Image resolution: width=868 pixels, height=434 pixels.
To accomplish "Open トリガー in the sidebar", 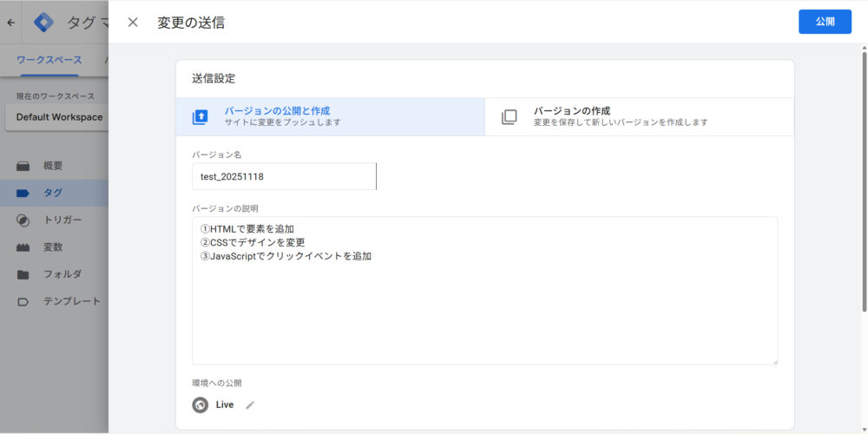I will tap(62, 220).
